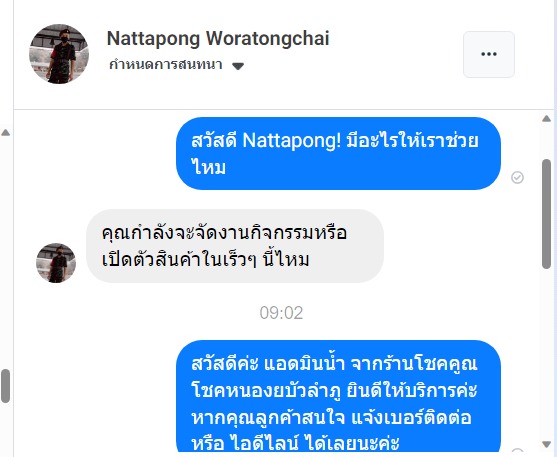Click the small sender avatar beside message
The image size is (557, 457).
pos(56,263)
